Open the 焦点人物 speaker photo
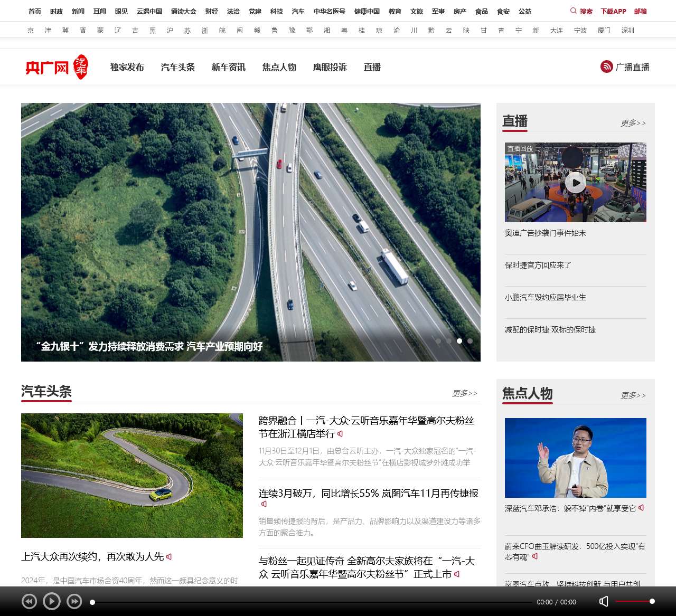The width and height of the screenshot is (676, 616). pyautogui.click(x=576, y=458)
